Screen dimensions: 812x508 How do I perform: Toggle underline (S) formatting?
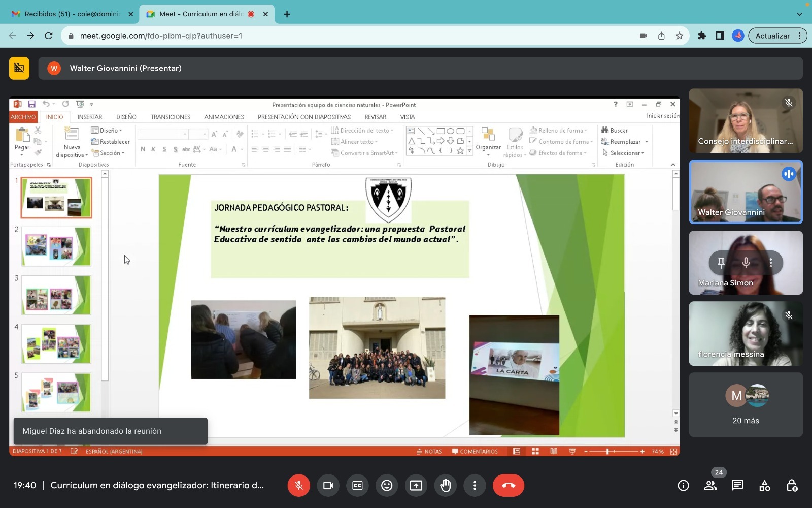pyautogui.click(x=164, y=149)
